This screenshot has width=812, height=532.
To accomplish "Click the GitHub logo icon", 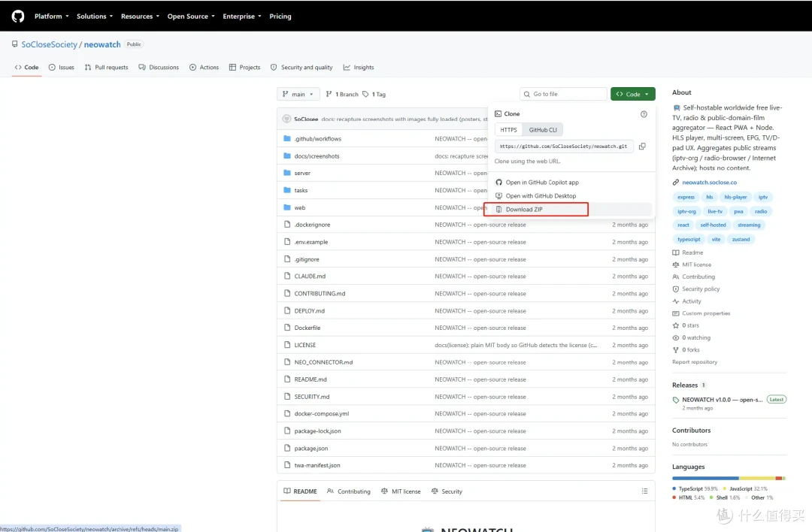I will tap(17, 17).
